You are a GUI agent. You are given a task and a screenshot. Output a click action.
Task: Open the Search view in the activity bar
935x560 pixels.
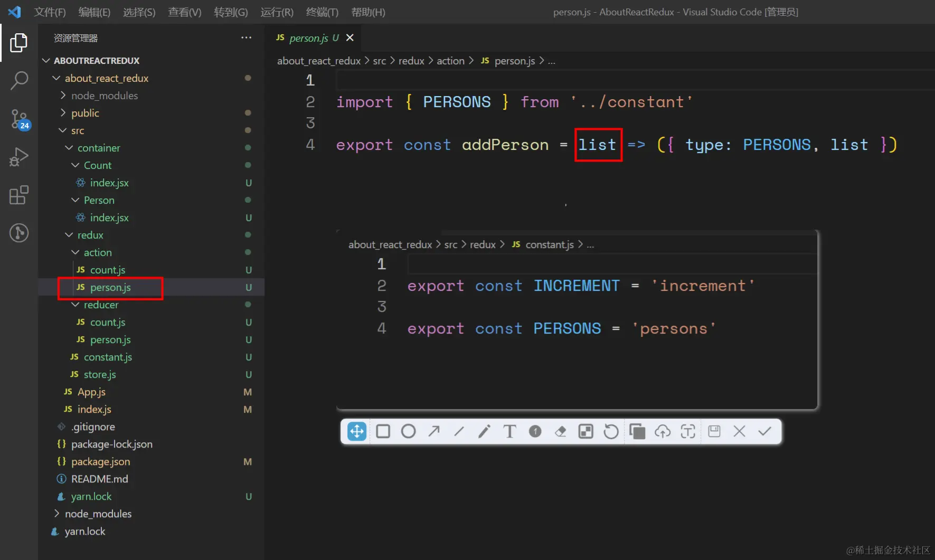coord(19,81)
